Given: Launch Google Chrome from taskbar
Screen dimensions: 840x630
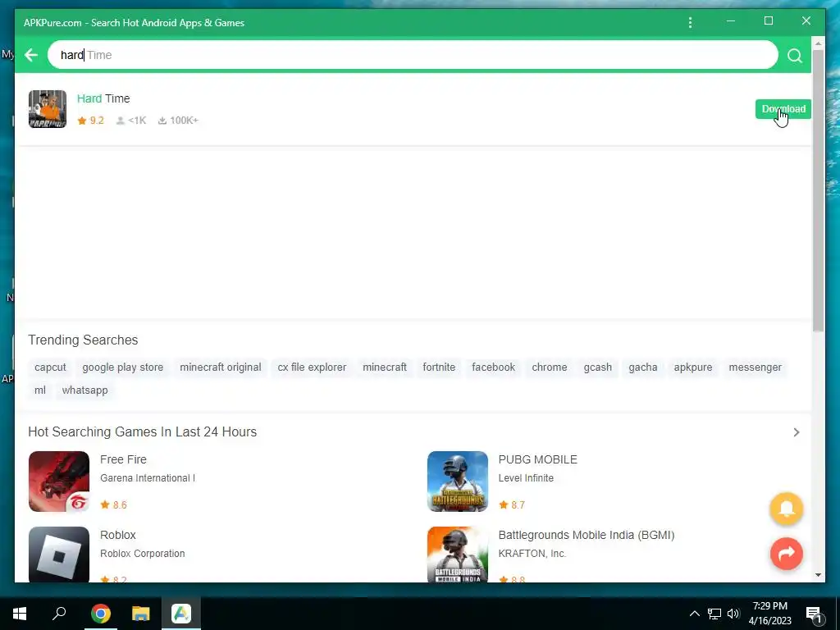Looking at the screenshot, I should (x=101, y=614).
